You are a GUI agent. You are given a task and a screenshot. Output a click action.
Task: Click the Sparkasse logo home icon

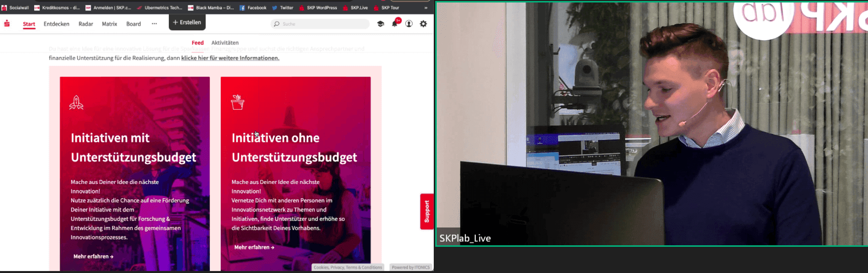(x=7, y=24)
